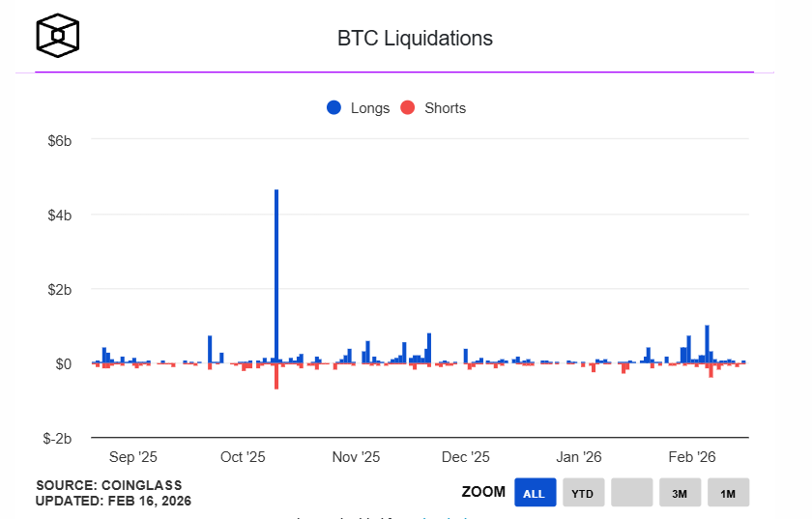Click the red Shorts legend dot
The width and height of the screenshot is (812, 519).
(408, 108)
